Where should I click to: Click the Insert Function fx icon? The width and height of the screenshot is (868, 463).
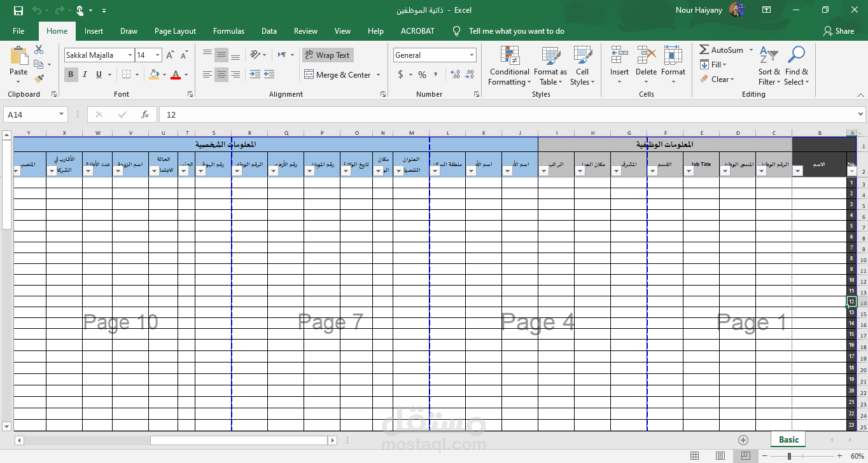coord(145,114)
